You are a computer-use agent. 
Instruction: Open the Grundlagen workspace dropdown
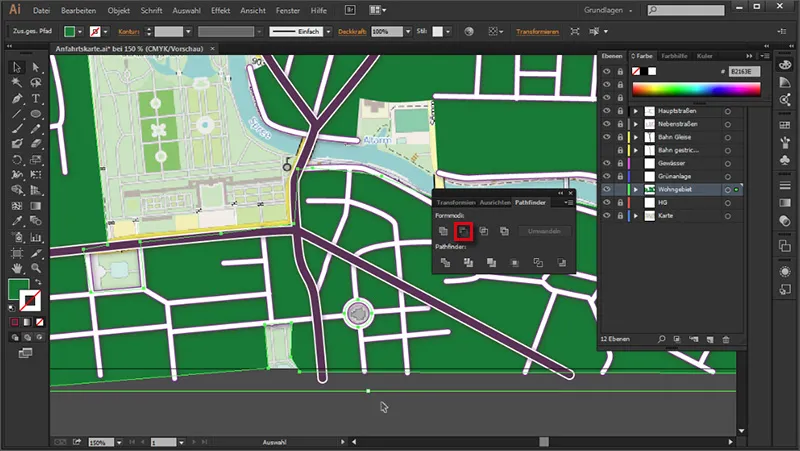pyautogui.click(x=608, y=10)
